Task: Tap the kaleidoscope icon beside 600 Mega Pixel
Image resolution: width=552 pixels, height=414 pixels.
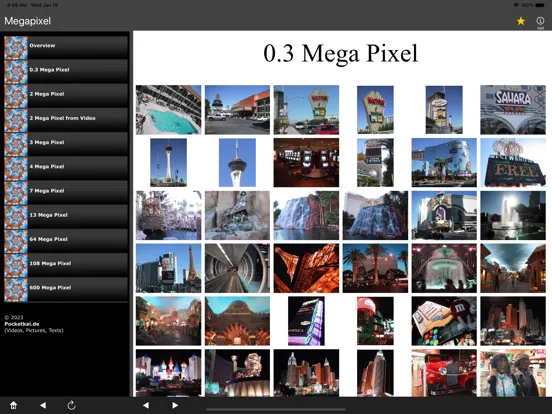Action: (x=16, y=290)
